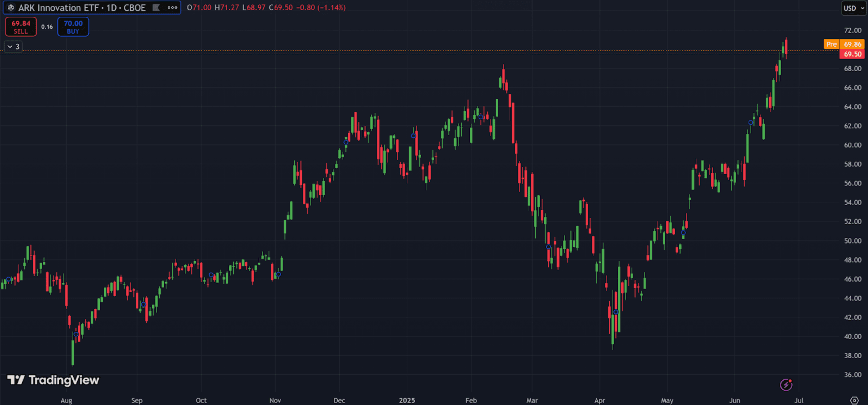Click the ARK Innovation ETF symbol logo icon

[x=11, y=7]
